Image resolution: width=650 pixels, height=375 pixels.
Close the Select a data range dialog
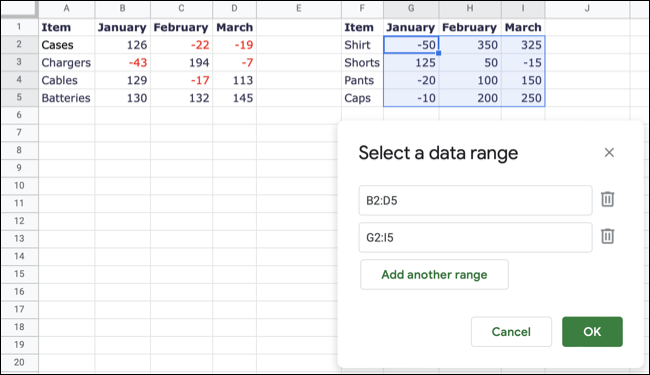[x=609, y=152]
